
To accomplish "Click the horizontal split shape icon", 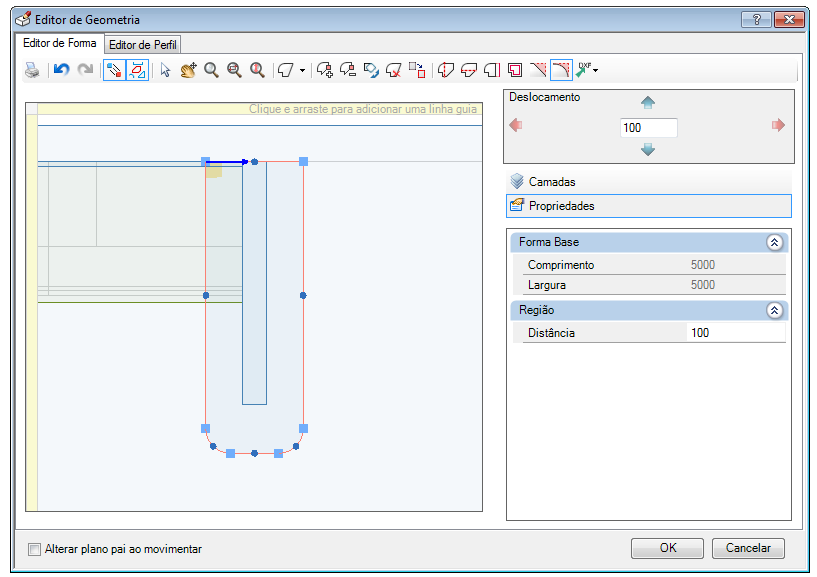I will (469, 70).
